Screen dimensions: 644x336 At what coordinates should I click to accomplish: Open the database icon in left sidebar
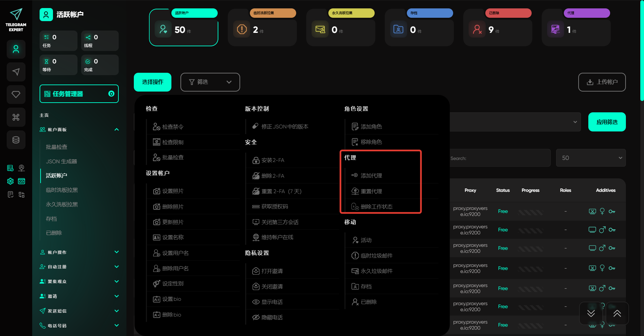click(16, 140)
